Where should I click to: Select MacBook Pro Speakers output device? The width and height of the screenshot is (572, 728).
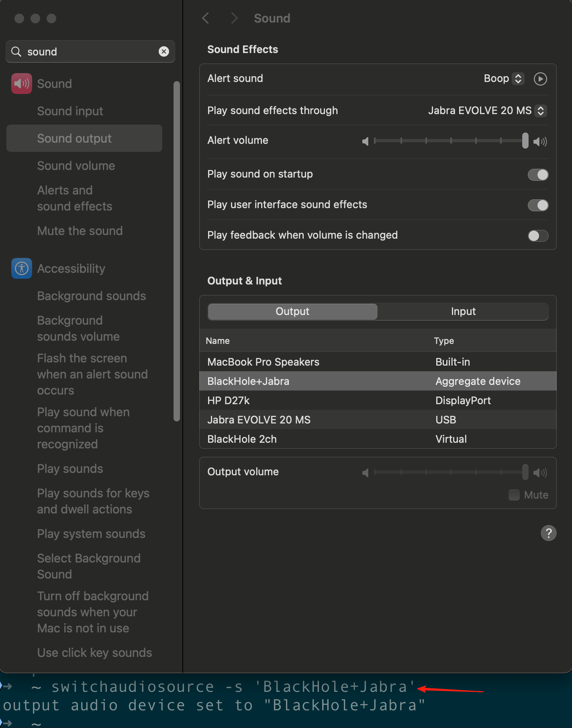[x=378, y=362]
